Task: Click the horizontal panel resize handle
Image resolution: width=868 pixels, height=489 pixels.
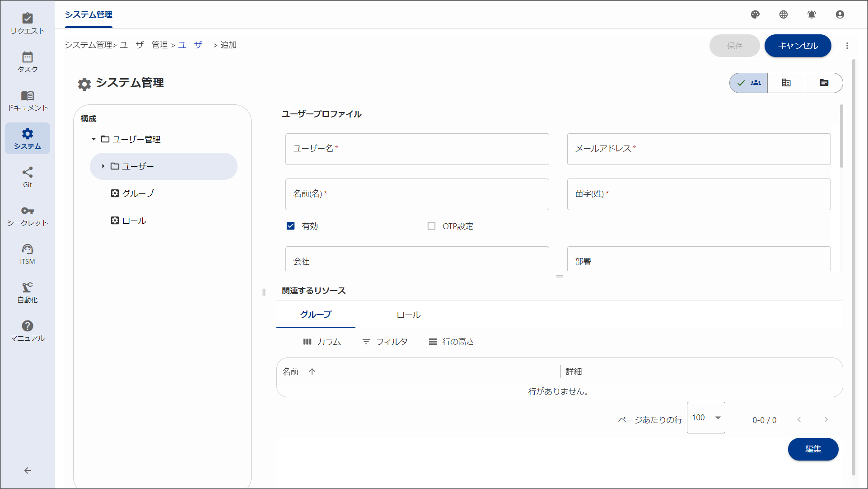Action: pos(560,276)
